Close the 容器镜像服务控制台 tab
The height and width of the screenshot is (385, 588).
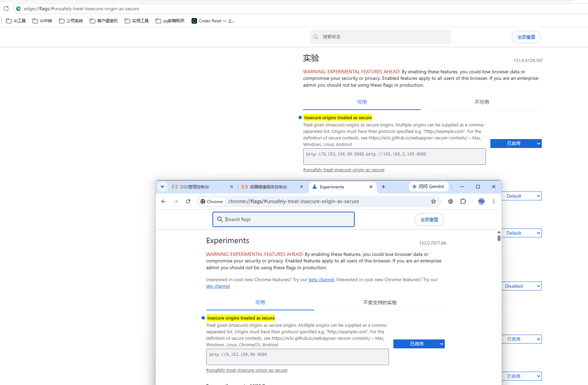302,187
